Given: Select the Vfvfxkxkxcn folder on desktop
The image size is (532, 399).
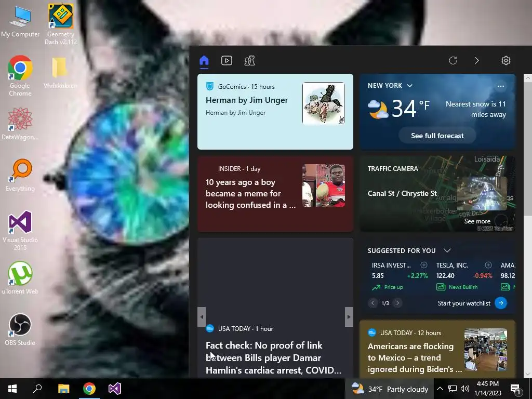Looking at the screenshot, I should point(60,73).
